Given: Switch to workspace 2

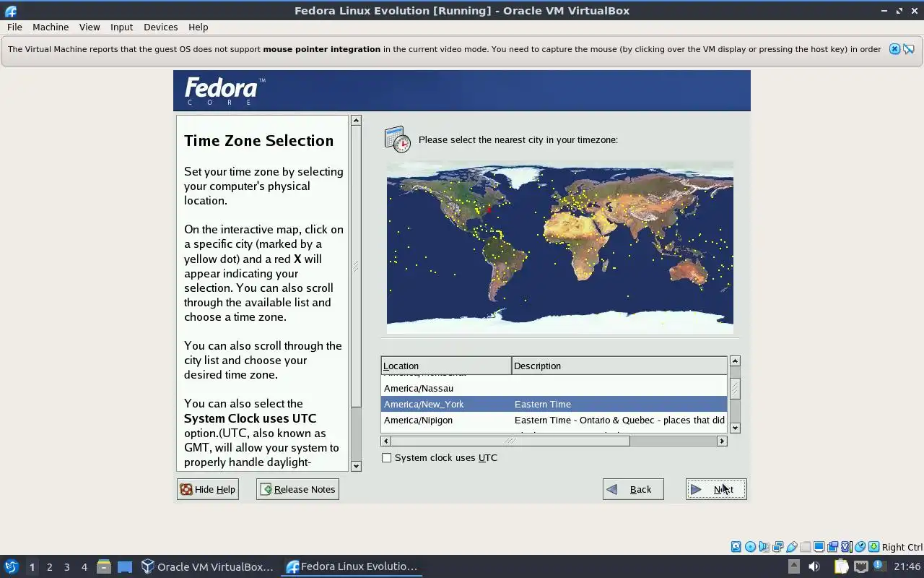Looking at the screenshot, I should (49, 567).
